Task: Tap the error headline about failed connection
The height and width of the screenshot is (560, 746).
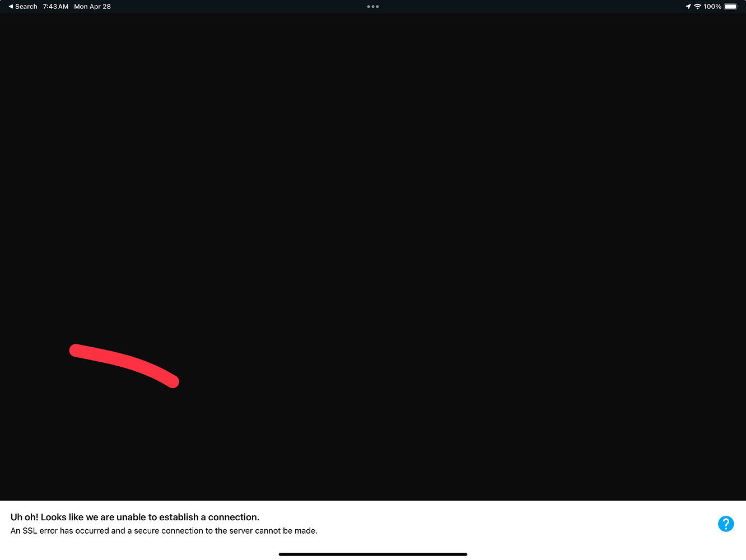Action: pos(134,517)
